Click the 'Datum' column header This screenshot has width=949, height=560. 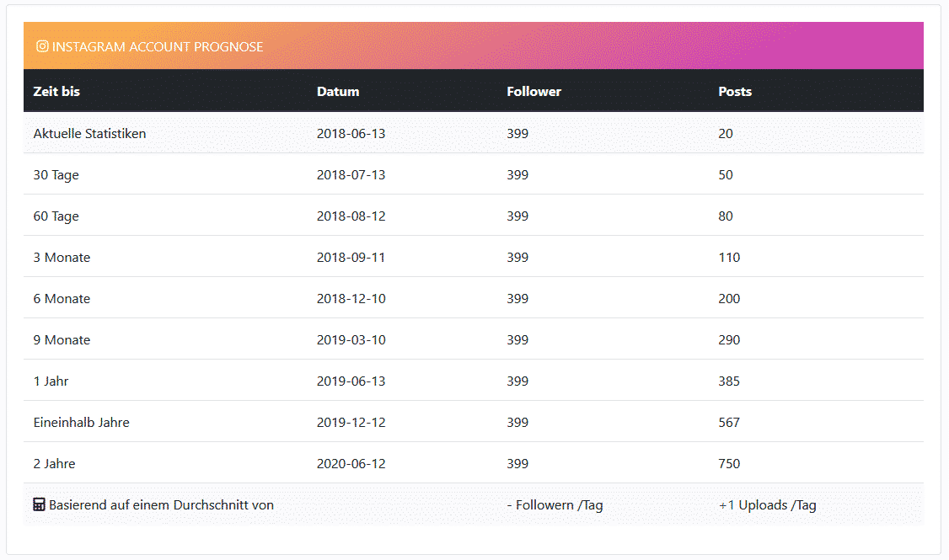tap(338, 91)
